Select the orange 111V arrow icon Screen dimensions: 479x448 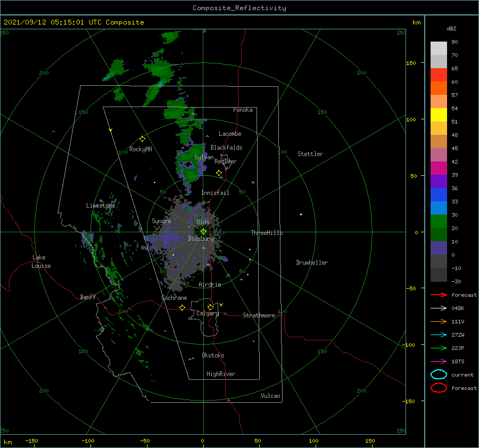coord(439,321)
